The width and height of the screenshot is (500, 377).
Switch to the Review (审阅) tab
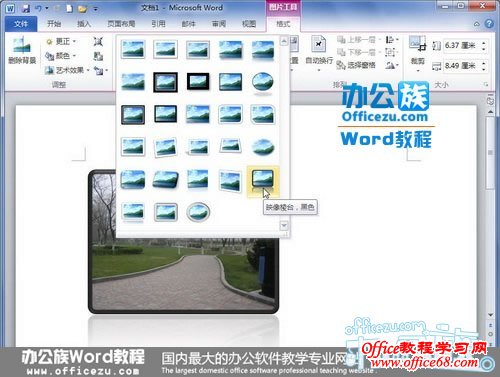point(219,23)
